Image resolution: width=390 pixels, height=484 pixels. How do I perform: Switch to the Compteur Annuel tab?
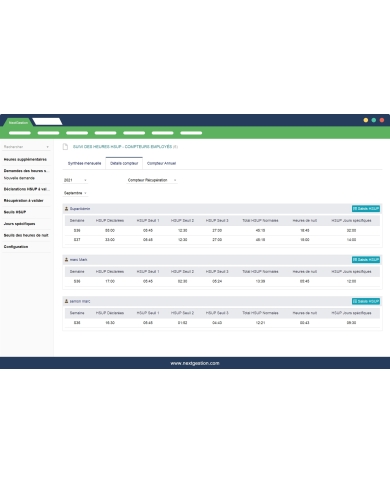(161, 163)
